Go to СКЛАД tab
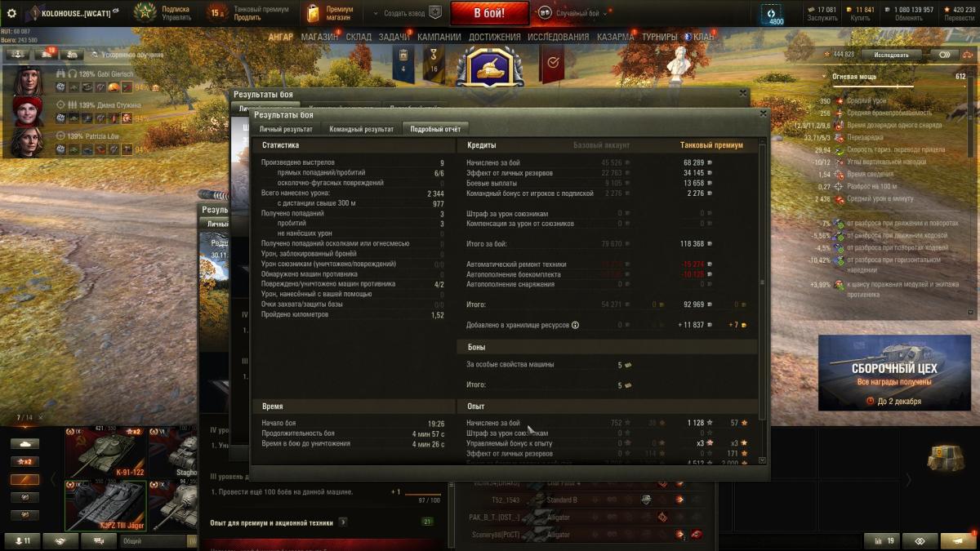Screen dimensions: 980x551 tap(359, 37)
